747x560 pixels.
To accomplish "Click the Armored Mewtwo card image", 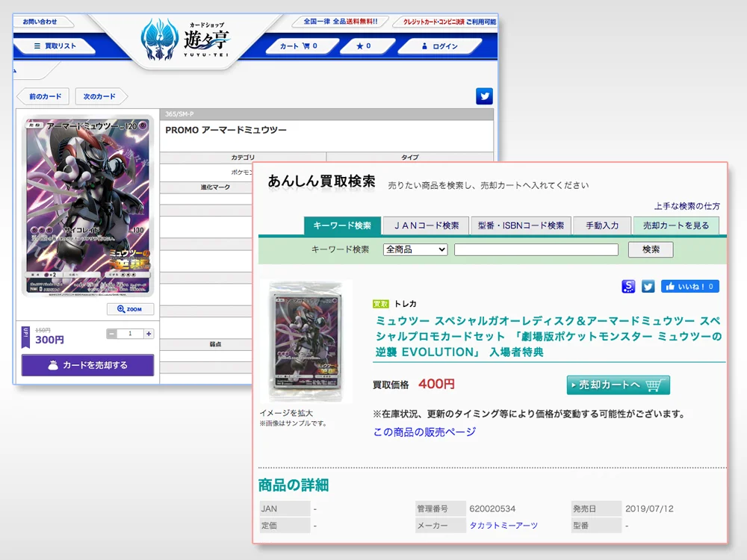I will (x=87, y=206).
